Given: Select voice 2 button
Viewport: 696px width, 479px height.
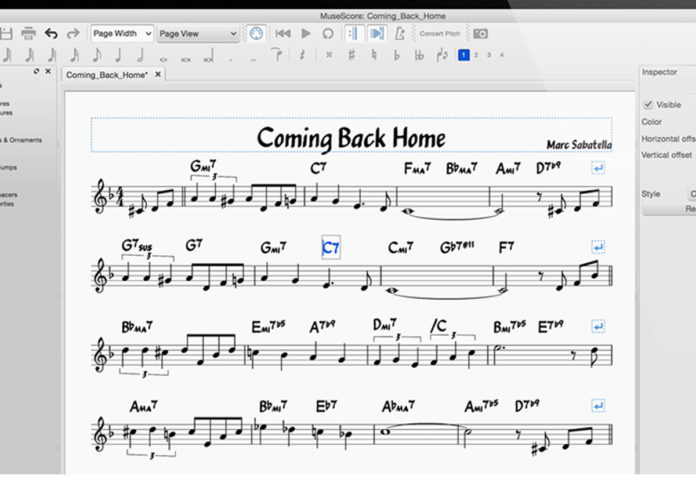Looking at the screenshot, I should pos(476,56).
